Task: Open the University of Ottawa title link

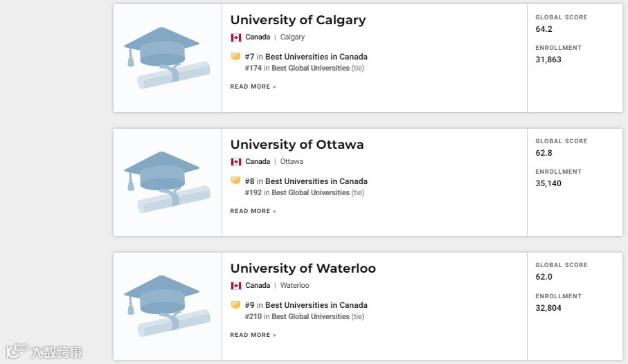Action: tap(296, 145)
